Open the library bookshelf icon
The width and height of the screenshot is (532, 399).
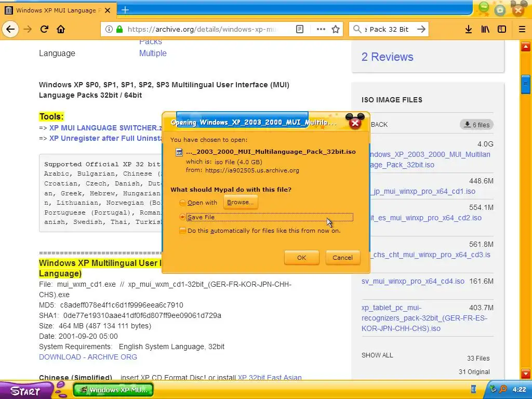(485, 29)
